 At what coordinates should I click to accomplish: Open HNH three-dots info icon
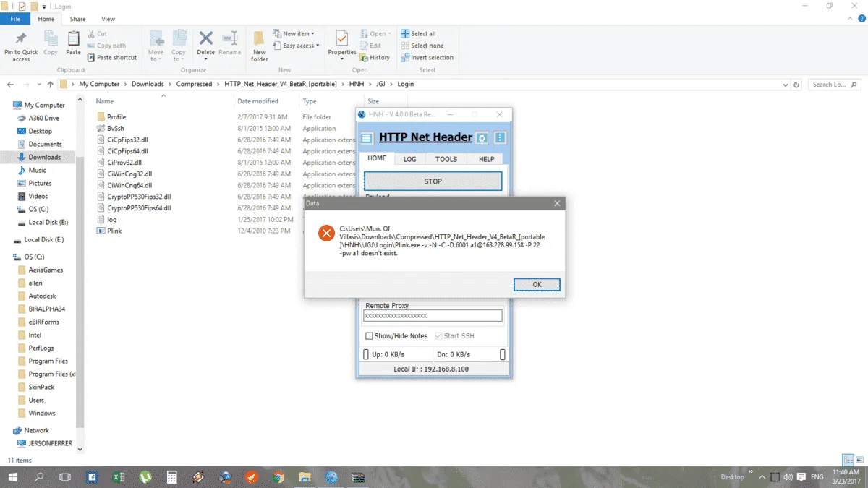pos(500,138)
